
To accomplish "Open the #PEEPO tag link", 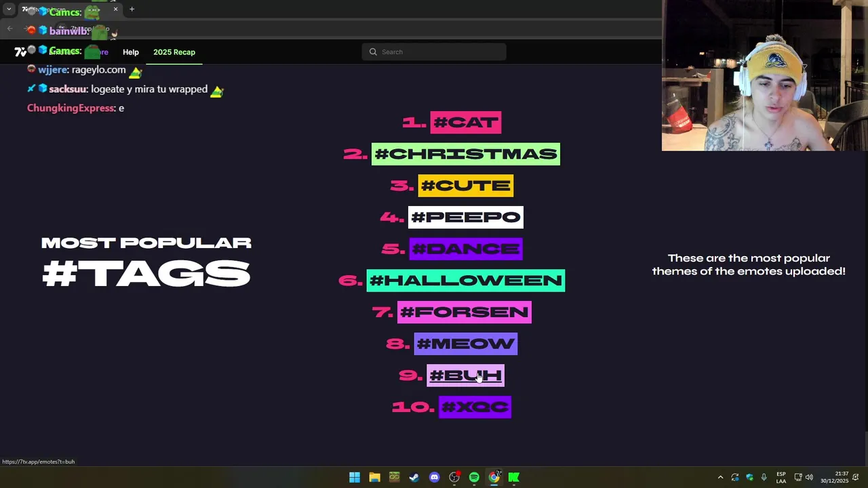I will 466,217.
